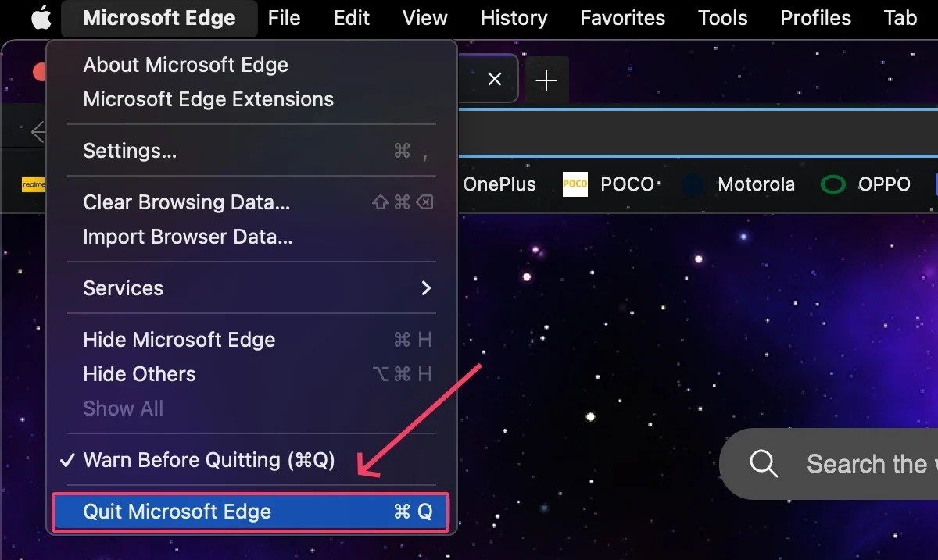The height and width of the screenshot is (560, 938).
Task: Click About Microsoft Edge
Action: point(185,65)
